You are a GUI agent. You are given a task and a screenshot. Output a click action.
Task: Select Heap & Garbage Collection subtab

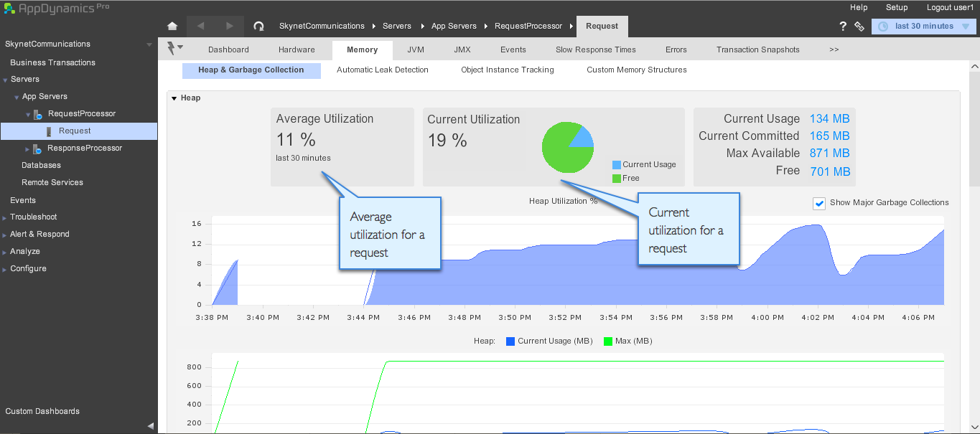tap(251, 70)
